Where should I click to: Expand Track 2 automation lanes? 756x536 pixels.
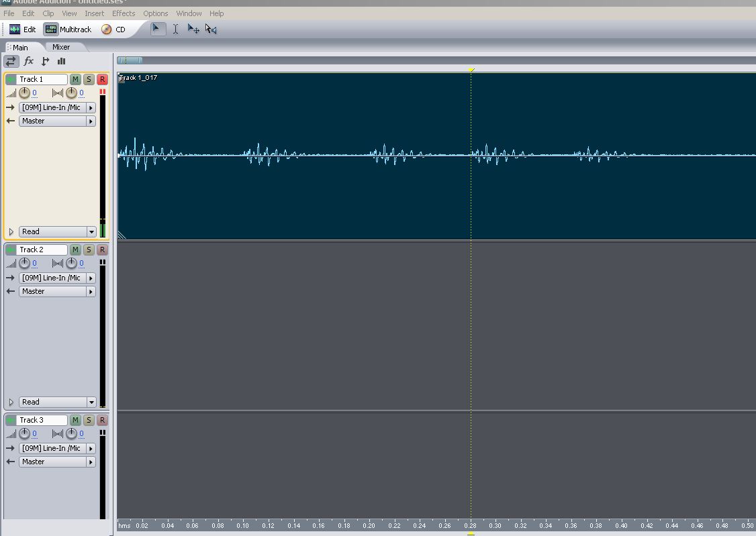(x=11, y=403)
